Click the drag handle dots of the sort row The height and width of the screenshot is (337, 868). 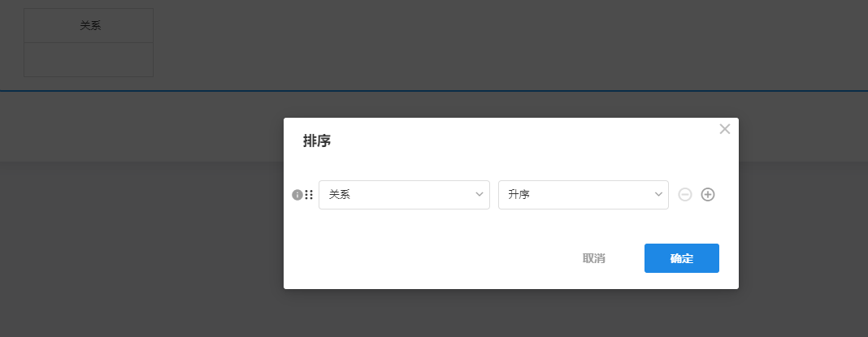click(x=309, y=195)
